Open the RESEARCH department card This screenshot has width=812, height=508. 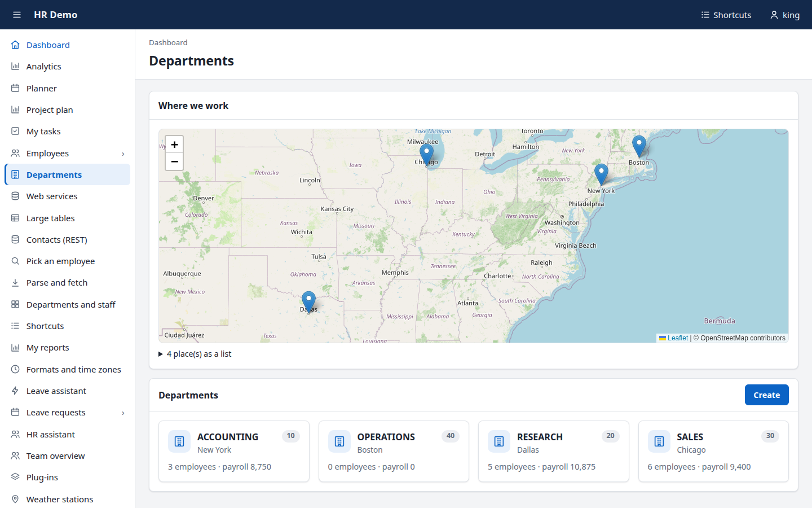pyautogui.click(x=554, y=451)
